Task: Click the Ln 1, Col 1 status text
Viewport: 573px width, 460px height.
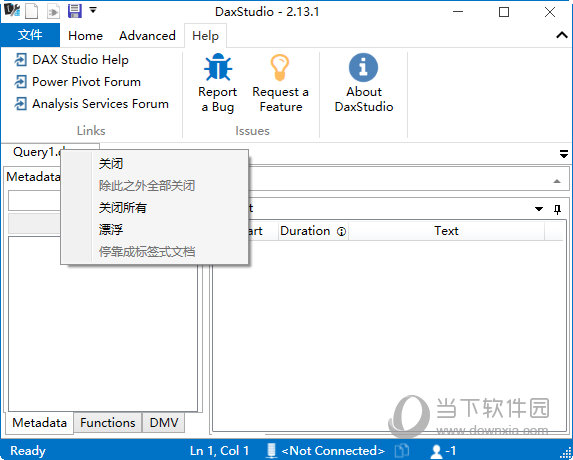Action: coord(219,451)
